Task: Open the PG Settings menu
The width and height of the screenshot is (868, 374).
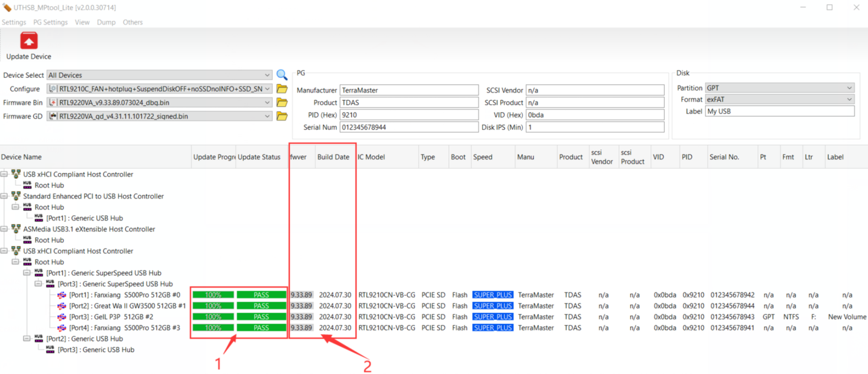Action: point(51,22)
